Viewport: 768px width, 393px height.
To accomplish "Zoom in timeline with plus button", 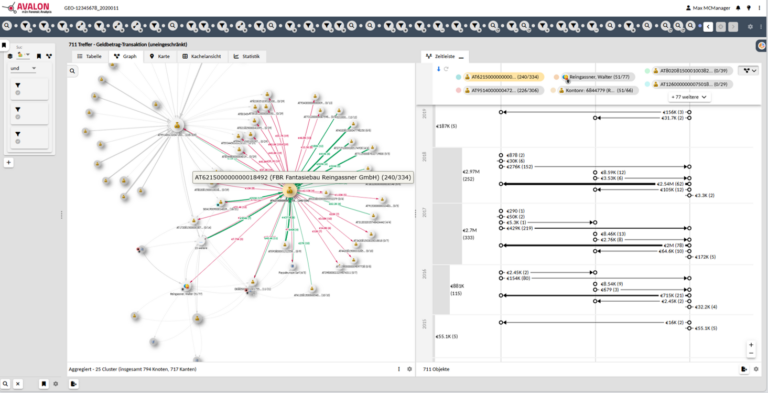I will point(751,344).
